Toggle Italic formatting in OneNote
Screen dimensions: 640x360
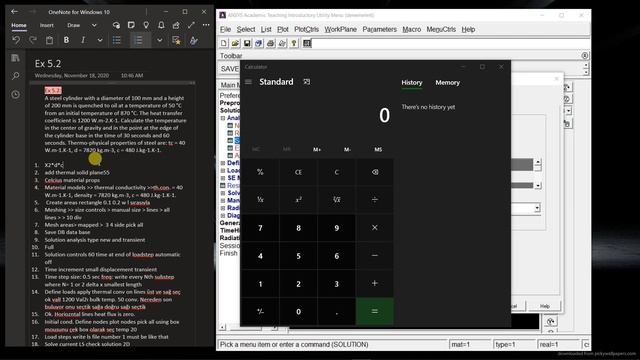[x=83, y=40]
